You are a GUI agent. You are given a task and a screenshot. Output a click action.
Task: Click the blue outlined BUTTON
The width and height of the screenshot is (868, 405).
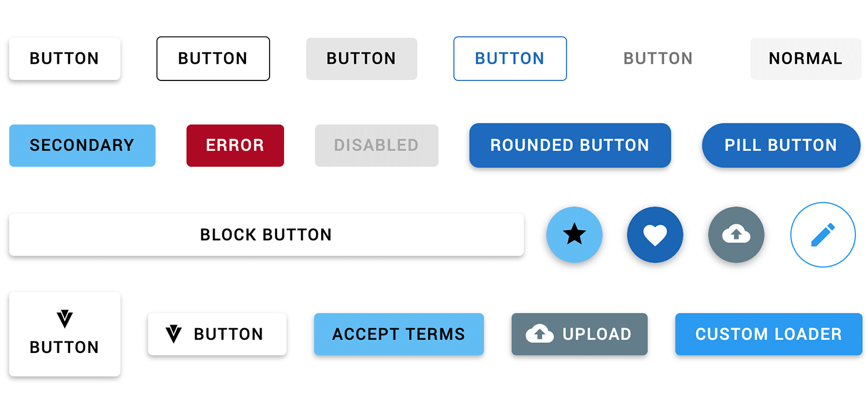(x=510, y=58)
